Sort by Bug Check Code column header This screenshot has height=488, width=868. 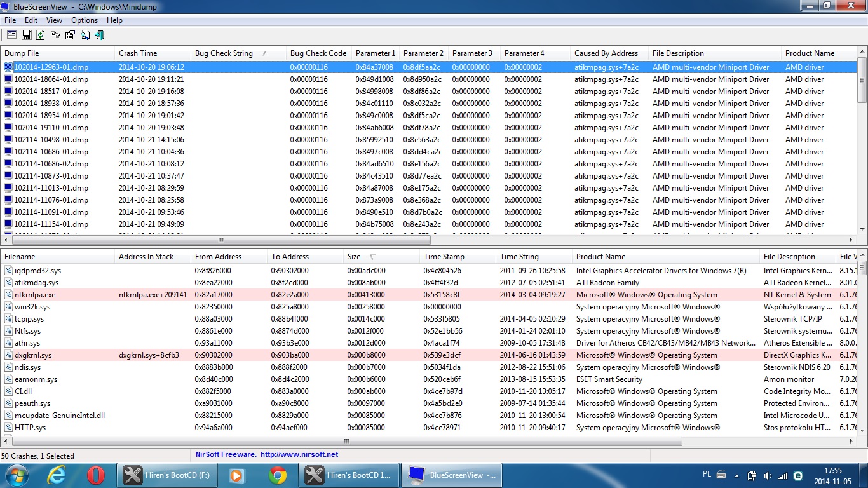[x=318, y=53]
